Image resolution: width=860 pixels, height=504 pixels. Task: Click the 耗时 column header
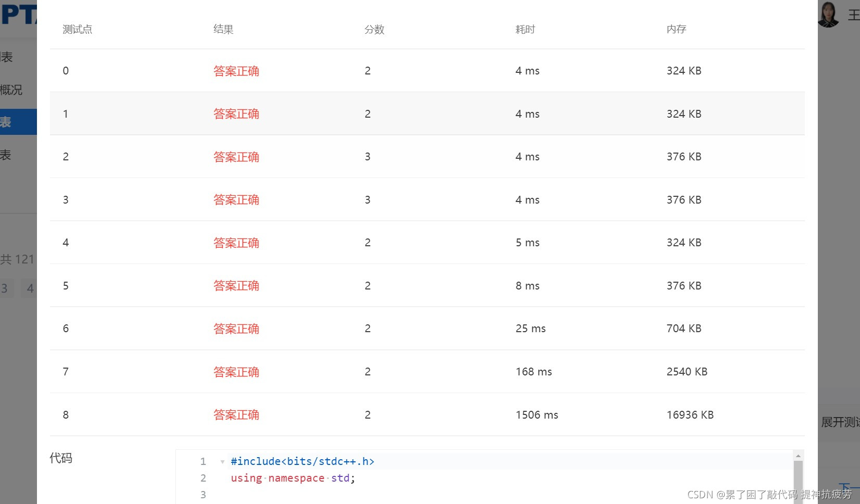click(525, 29)
